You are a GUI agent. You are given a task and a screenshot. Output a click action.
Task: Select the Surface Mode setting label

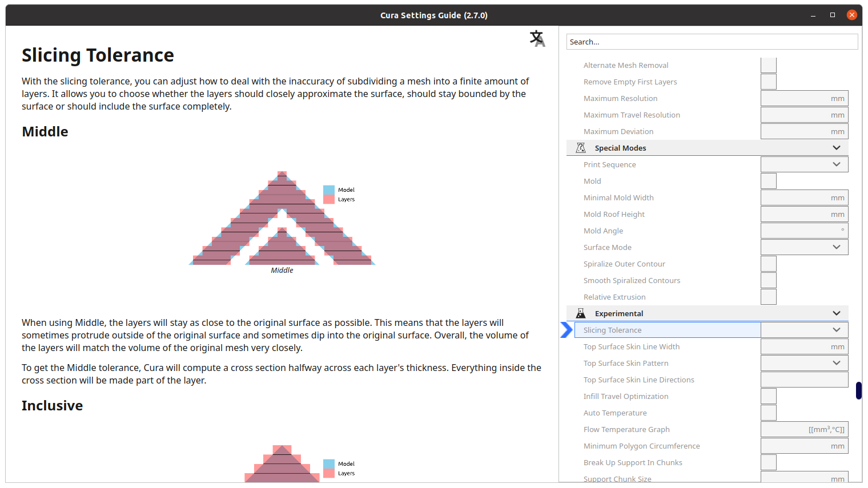click(x=607, y=247)
